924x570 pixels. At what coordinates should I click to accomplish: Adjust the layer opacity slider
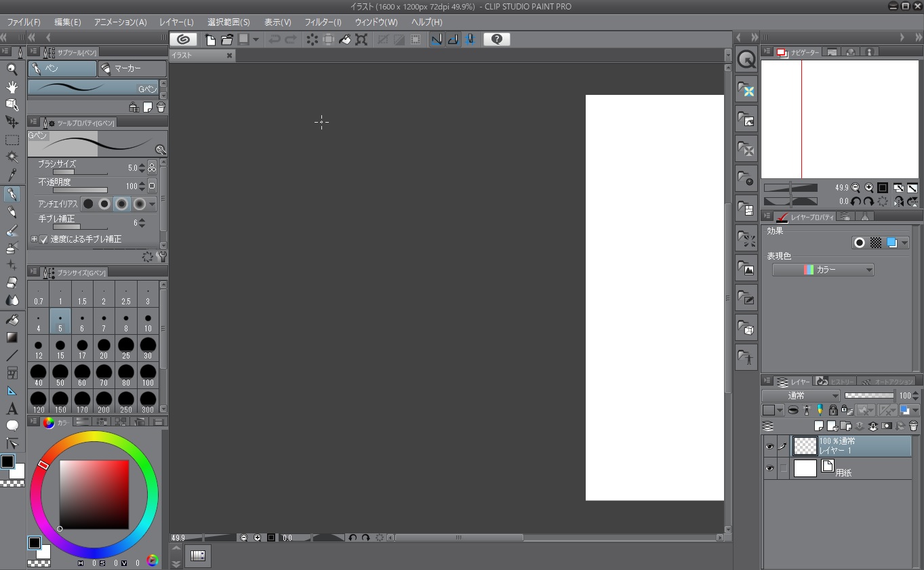869,396
